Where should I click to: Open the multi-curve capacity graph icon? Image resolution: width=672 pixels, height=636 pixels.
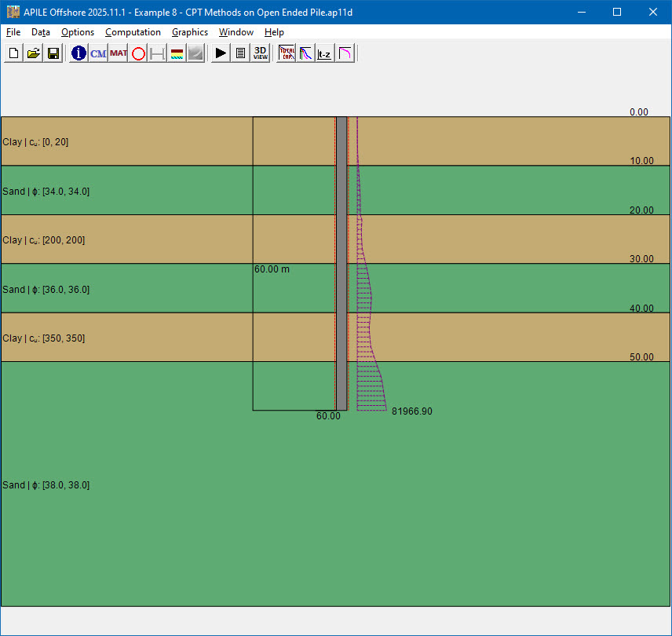[x=305, y=53]
